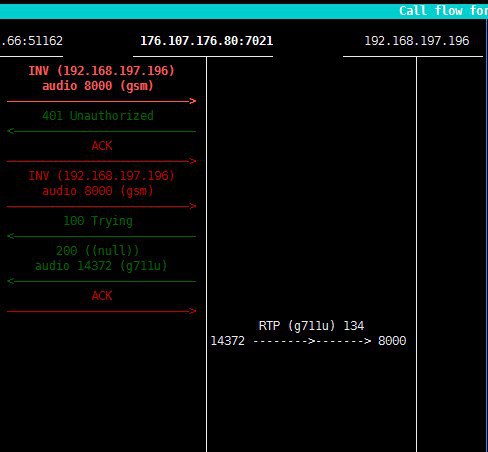Select the 100 Trying response
488x452 pixels.
98,221
